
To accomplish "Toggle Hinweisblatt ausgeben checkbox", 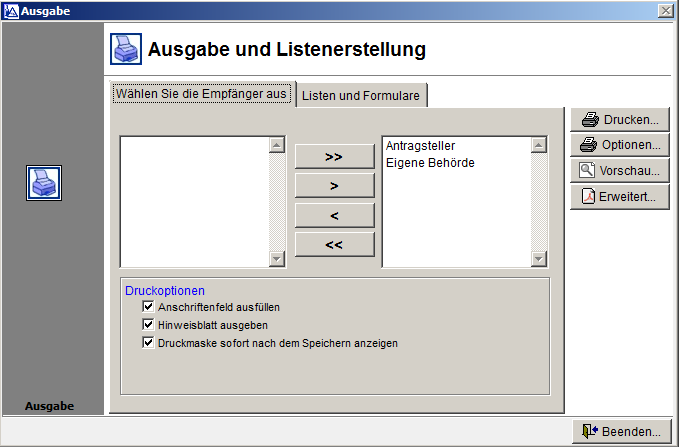I will [149, 325].
